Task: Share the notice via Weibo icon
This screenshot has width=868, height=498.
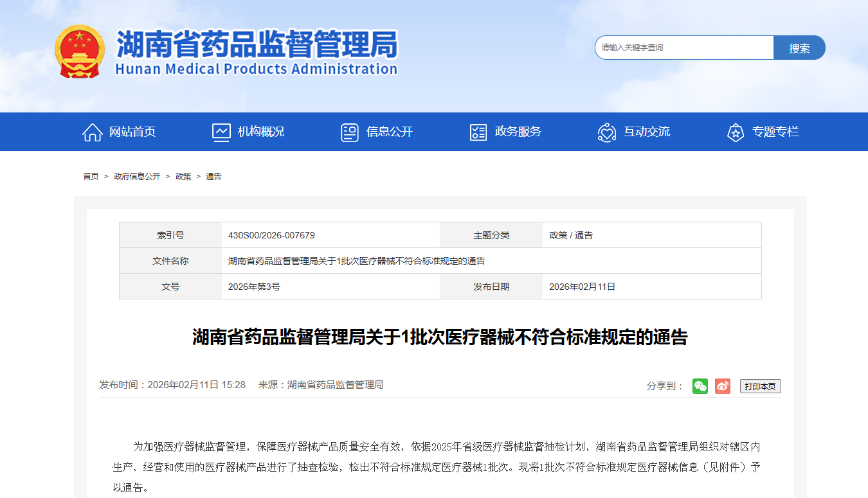Action: tap(722, 386)
